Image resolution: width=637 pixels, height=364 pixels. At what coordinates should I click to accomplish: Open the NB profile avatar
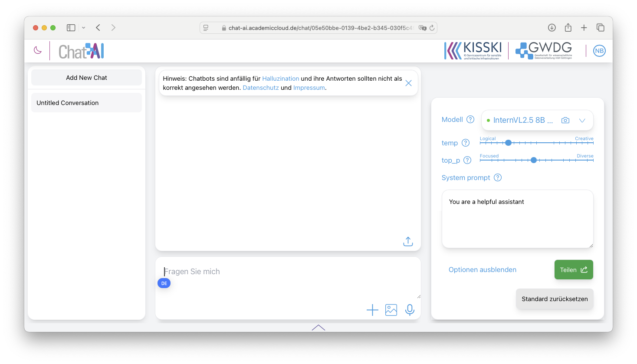[x=599, y=50]
